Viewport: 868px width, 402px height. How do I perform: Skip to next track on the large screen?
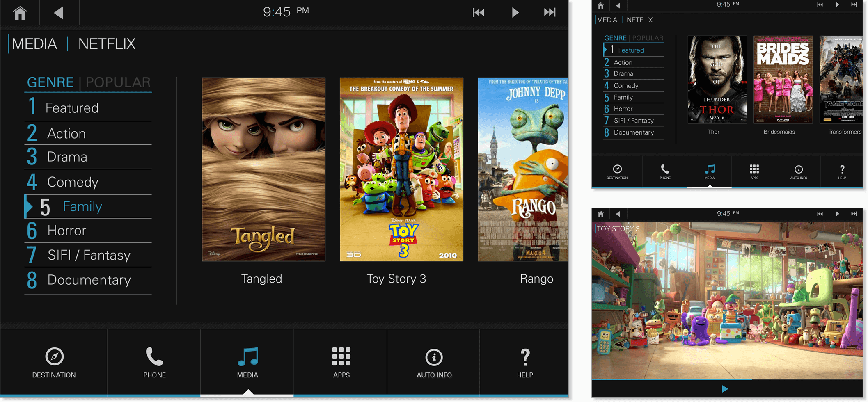click(550, 13)
